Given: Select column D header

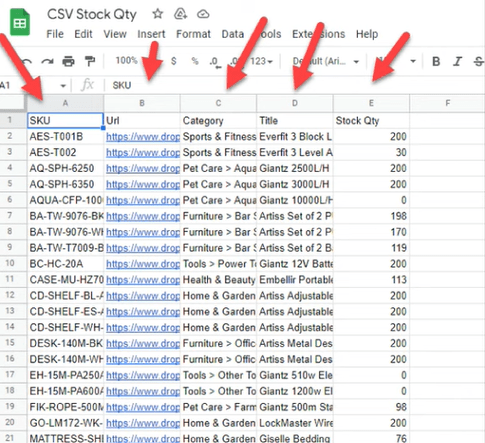Looking at the screenshot, I should click(x=295, y=103).
